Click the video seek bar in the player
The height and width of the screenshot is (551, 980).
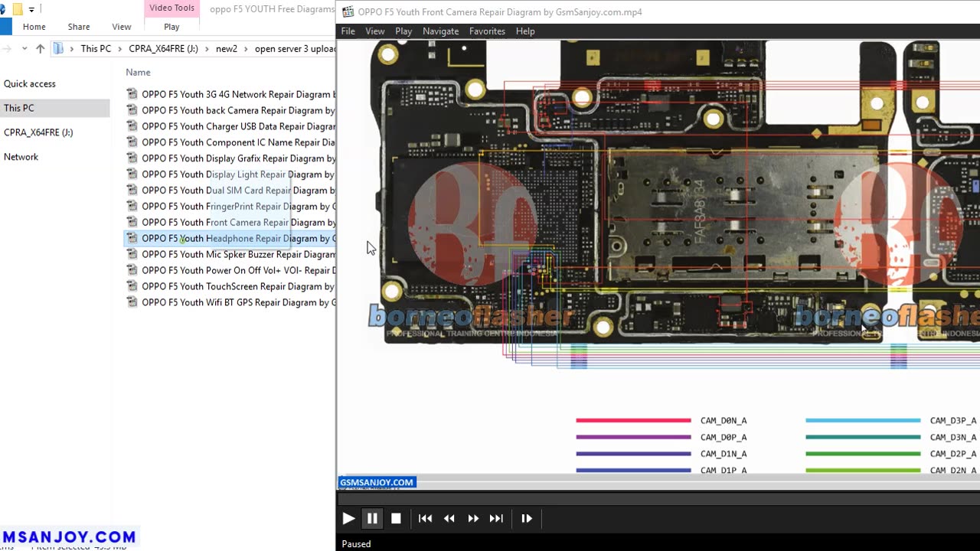click(x=658, y=499)
